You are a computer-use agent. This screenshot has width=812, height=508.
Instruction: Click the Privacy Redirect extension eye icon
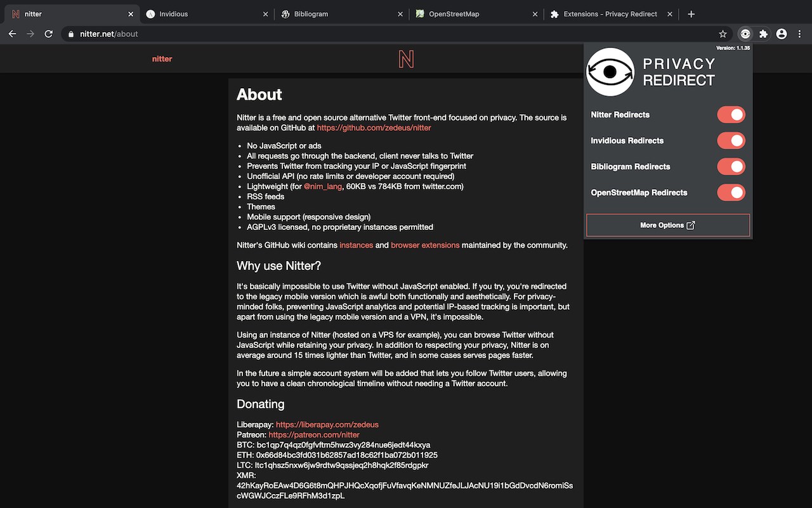click(x=745, y=34)
